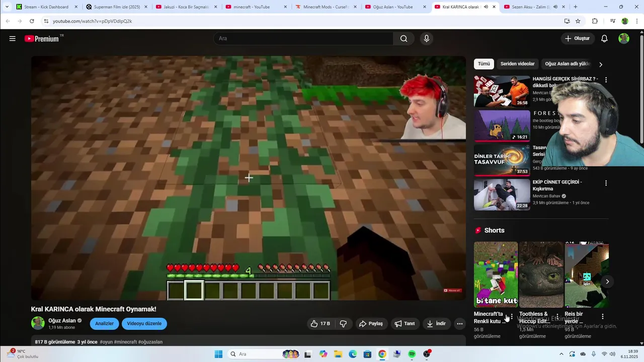
Task: Open options for EKİP CİNNET GEÇİRDİ video
Action: pos(606,183)
